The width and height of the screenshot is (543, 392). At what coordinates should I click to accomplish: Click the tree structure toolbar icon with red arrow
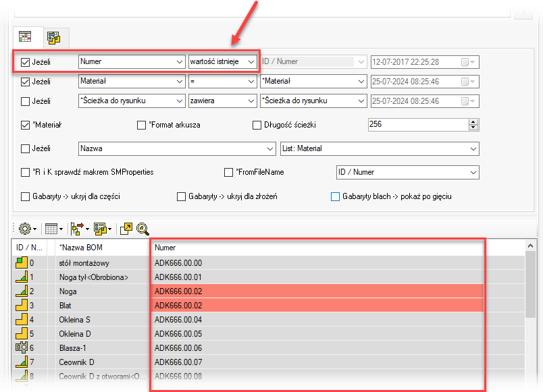click(76, 229)
